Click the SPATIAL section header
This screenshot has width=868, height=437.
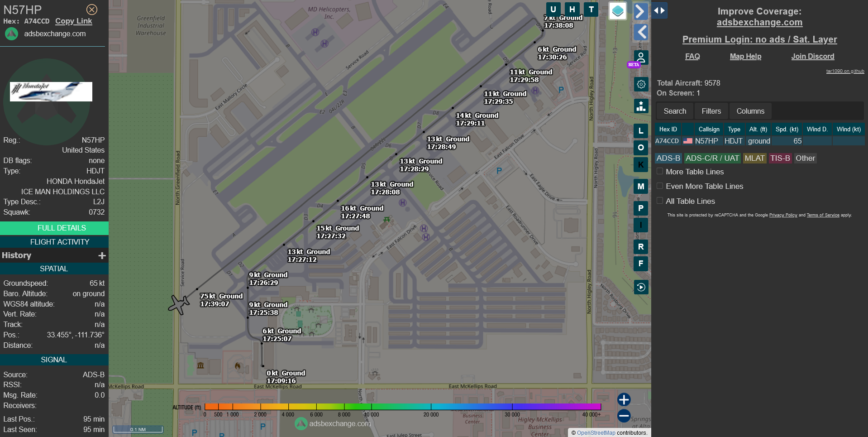[x=54, y=269]
